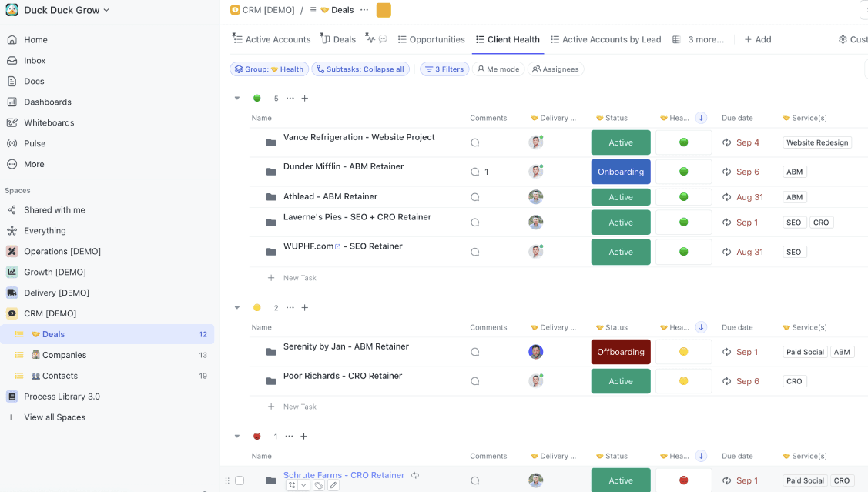Click the Process Library 3.0 icon
This screenshot has width=868, height=492.
click(x=12, y=397)
